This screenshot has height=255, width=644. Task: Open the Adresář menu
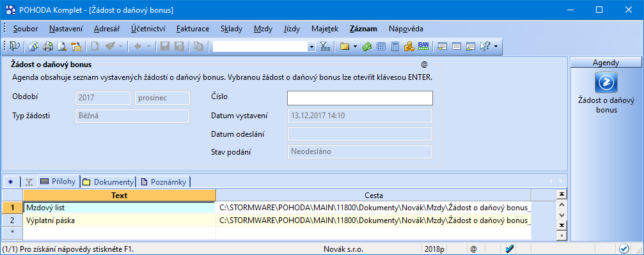107,29
